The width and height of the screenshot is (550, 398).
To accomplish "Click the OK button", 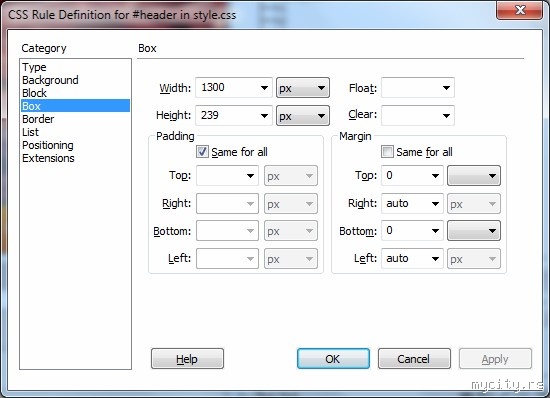I will click(x=333, y=358).
